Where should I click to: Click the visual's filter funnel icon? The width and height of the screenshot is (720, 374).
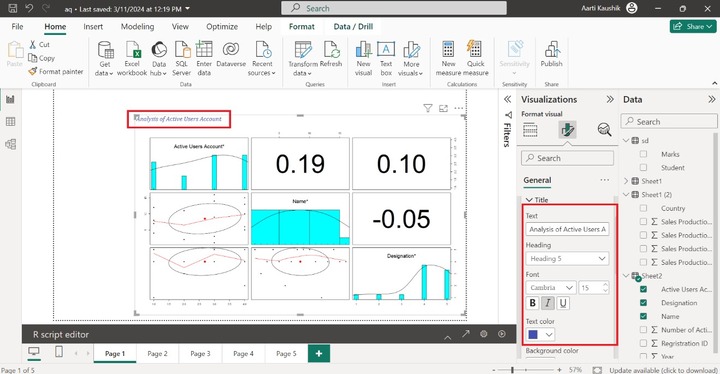pos(428,108)
